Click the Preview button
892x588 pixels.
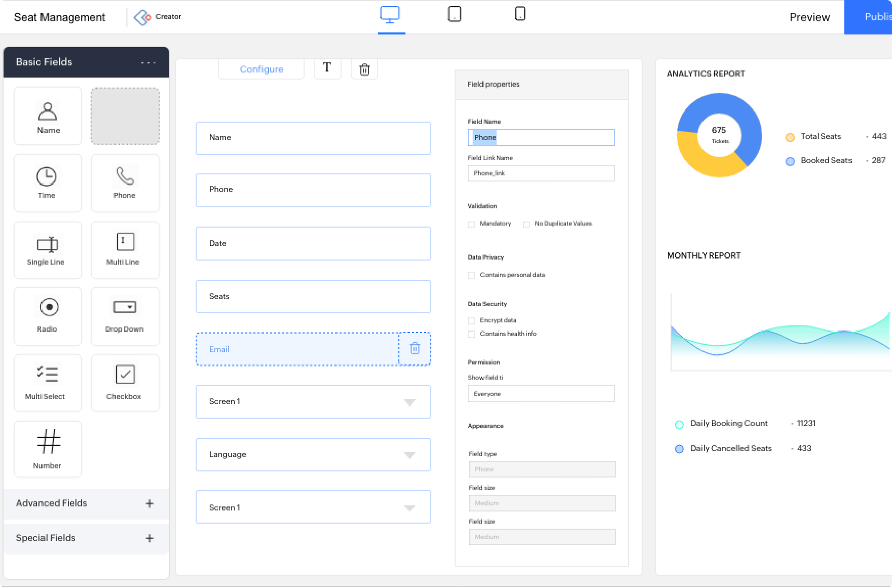point(809,17)
